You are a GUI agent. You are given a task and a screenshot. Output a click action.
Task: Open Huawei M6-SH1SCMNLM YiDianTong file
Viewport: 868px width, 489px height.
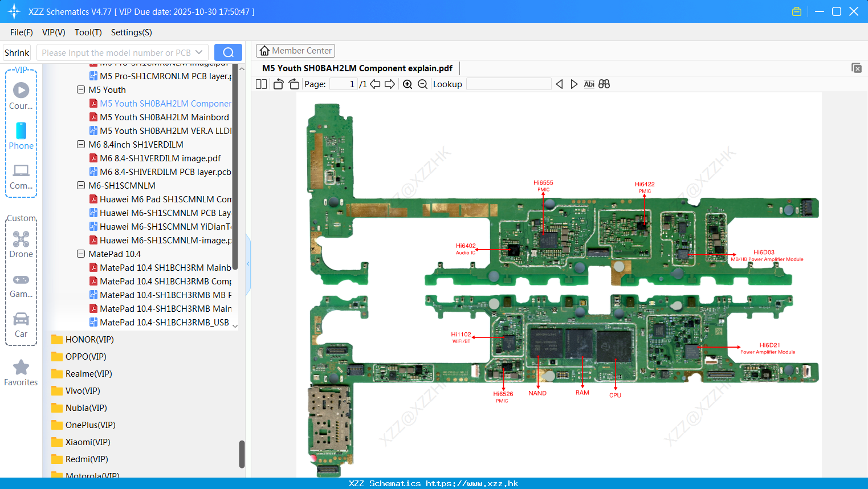pyautogui.click(x=160, y=226)
